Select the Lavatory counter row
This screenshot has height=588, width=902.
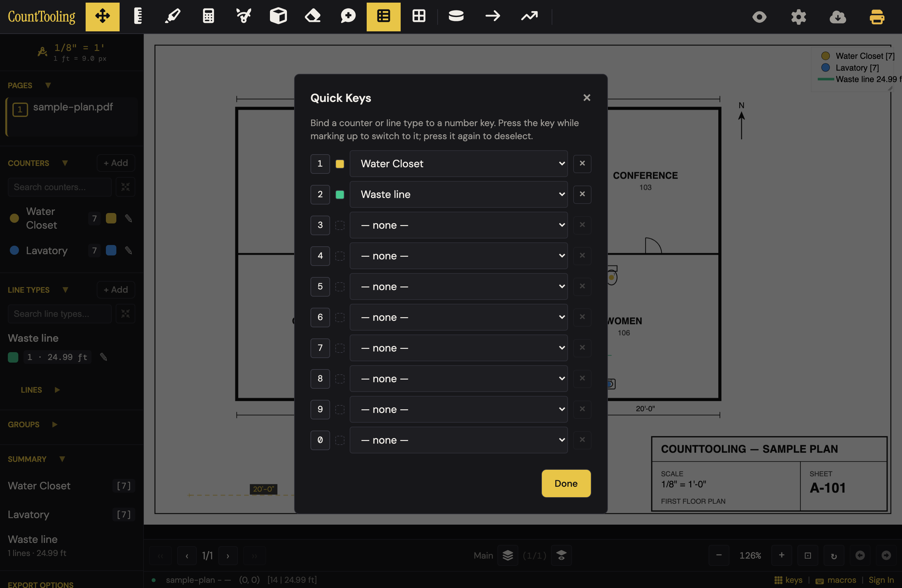pyautogui.click(x=72, y=251)
